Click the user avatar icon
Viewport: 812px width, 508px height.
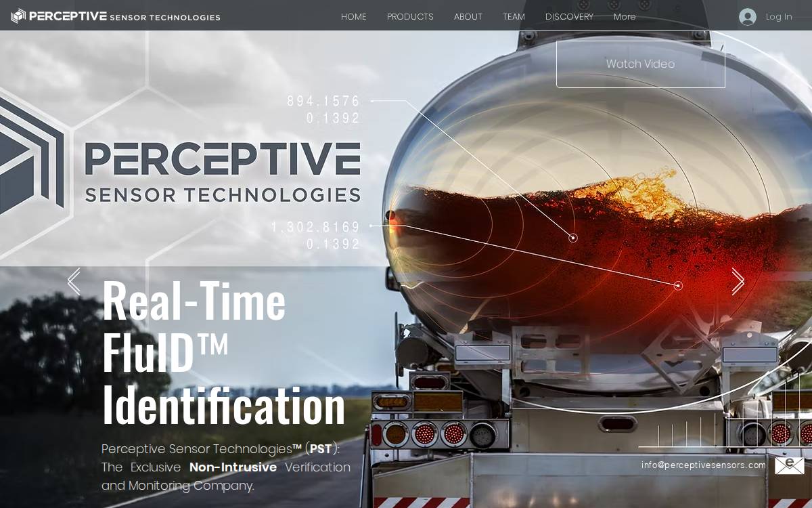coord(748,17)
